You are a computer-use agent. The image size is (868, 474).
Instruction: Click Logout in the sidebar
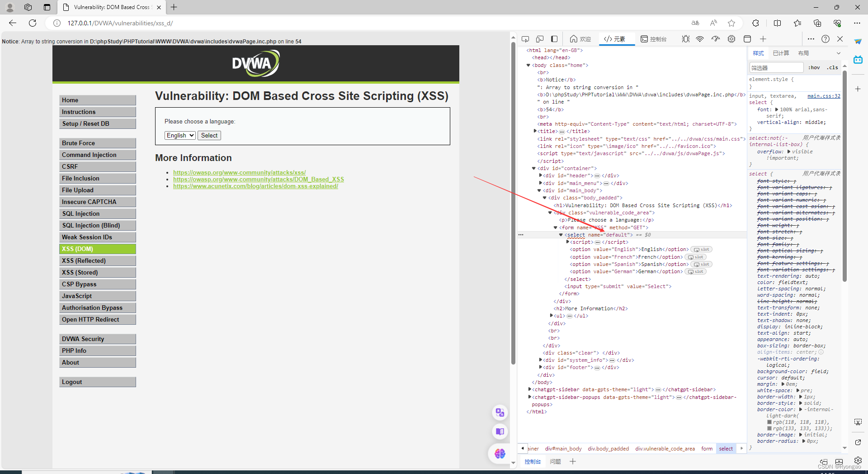[x=97, y=382]
